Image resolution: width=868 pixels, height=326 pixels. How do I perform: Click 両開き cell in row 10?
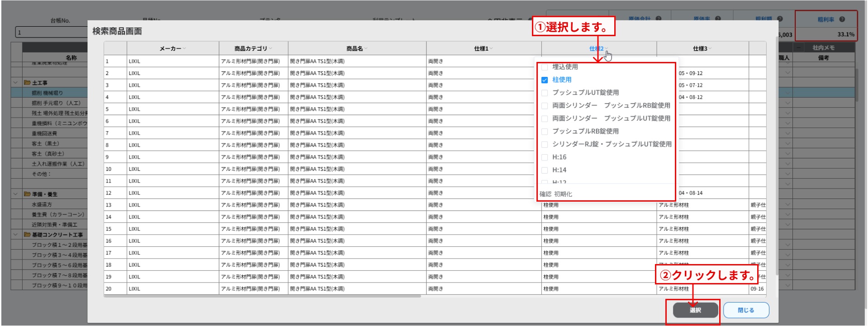click(x=484, y=169)
